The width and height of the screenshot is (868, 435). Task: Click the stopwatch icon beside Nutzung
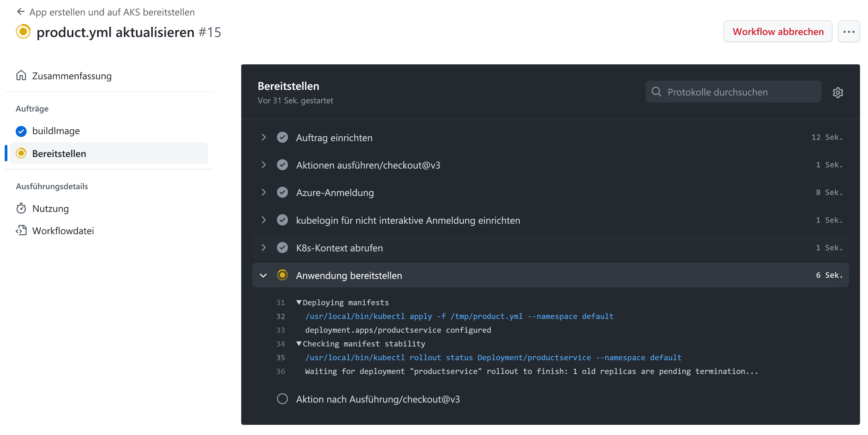click(21, 208)
